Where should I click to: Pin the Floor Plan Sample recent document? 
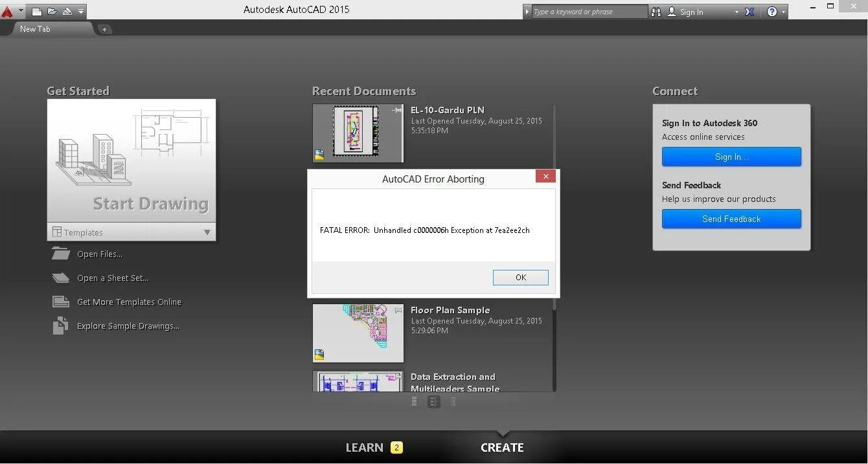click(398, 310)
